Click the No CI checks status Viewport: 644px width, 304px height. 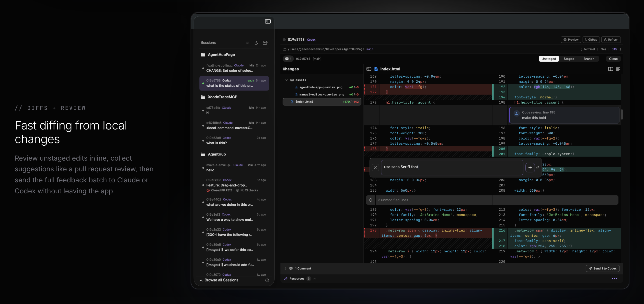click(247, 190)
